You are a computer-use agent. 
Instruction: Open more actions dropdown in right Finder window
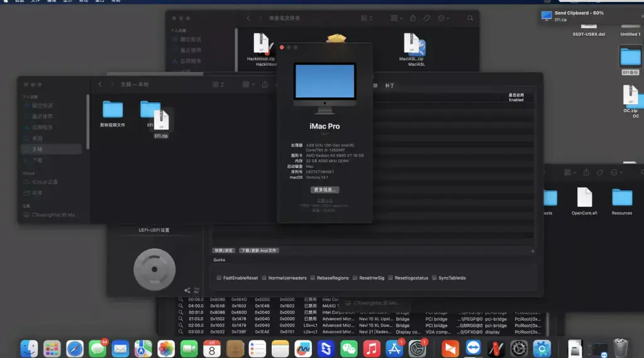616,173
